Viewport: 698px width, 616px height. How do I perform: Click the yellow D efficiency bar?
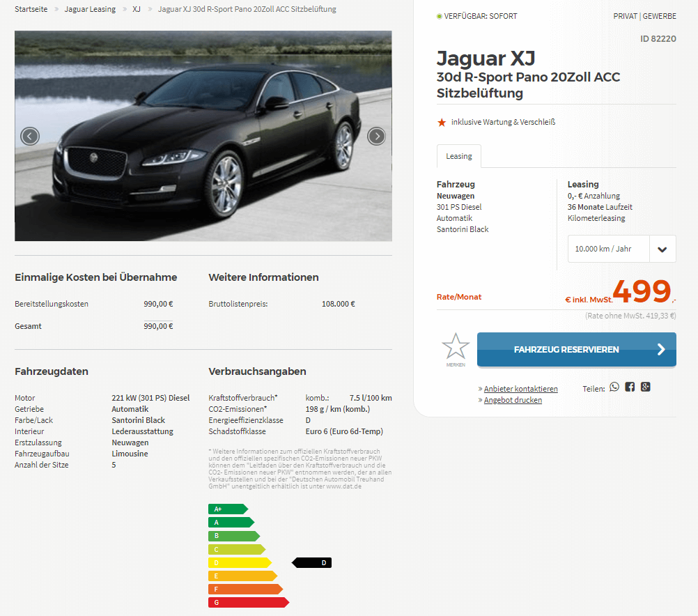[240, 562]
